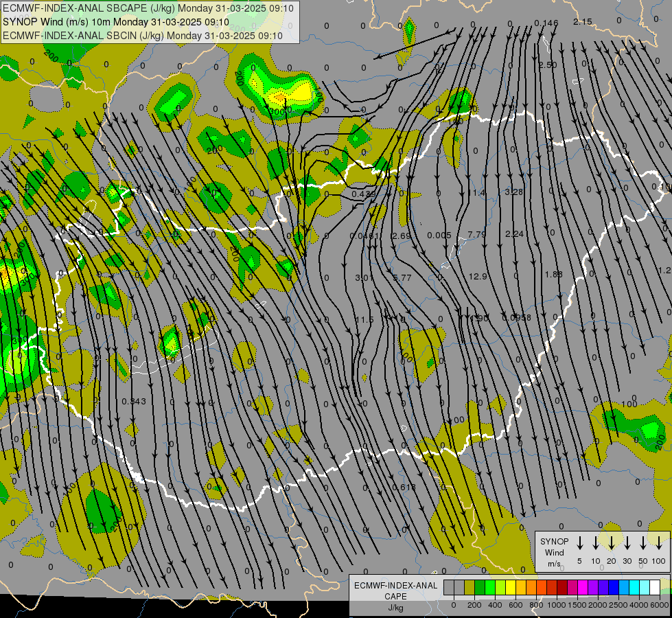Click the map value 11.5
Viewport: 672px width, 618px height.
coord(364,319)
